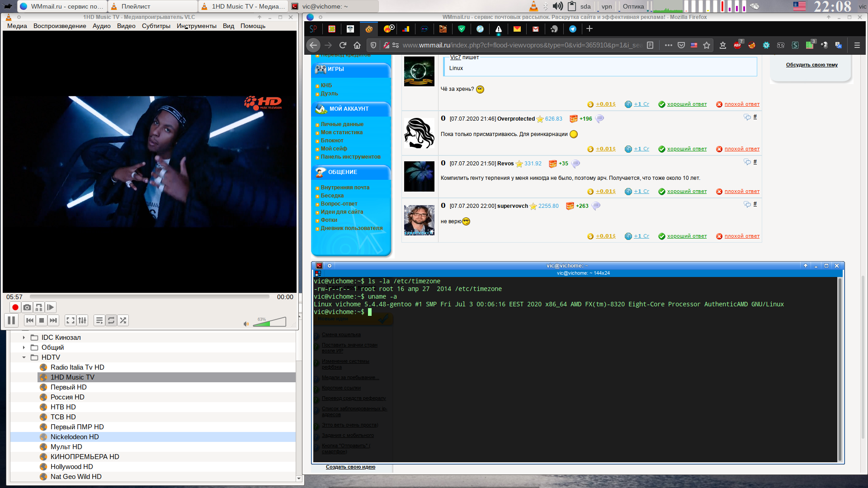The height and width of the screenshot is (488, 868).
Task: Toggle the loop/repeat mode button
Action: 111,320
